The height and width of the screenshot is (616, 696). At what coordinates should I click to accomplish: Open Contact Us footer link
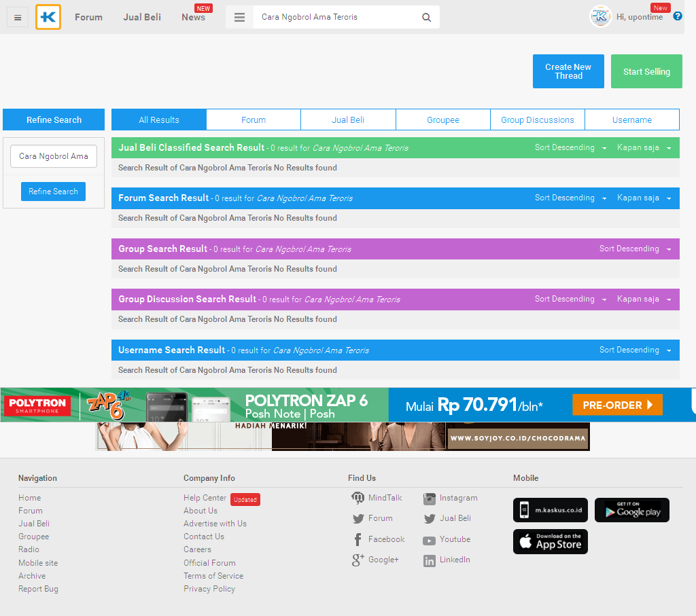click(204, 537)
